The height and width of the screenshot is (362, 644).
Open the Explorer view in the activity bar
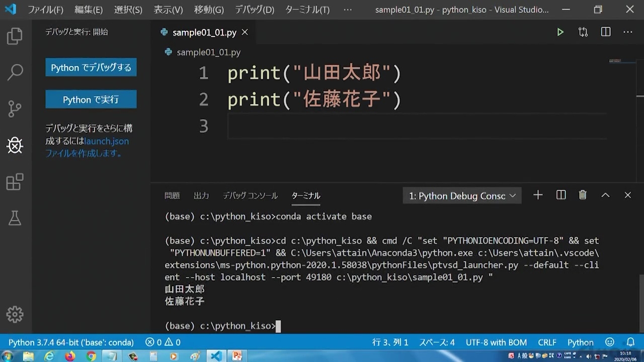click(x=15, y=36)
